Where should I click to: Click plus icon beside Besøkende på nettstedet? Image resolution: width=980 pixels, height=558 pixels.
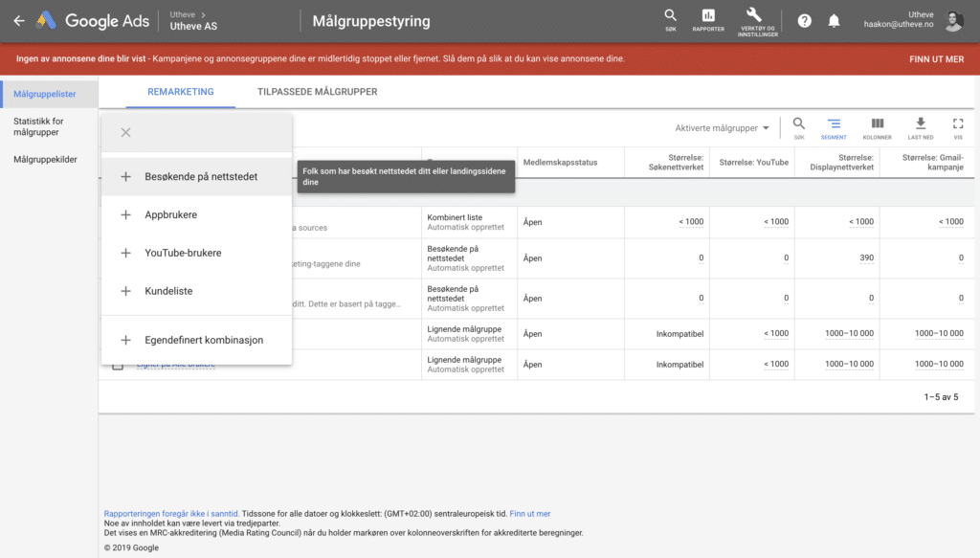[x=125, y=177]
